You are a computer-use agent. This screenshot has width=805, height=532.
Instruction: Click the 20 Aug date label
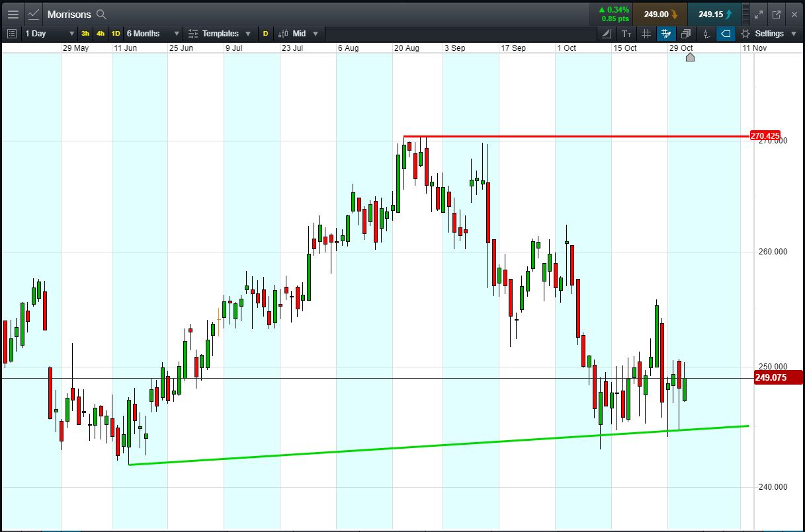pos(406,48)
